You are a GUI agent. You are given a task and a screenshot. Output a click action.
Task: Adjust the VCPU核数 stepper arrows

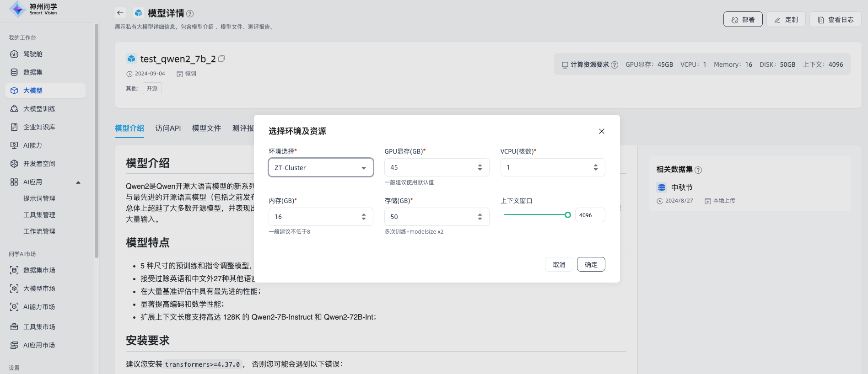click(x=595, y=167)
